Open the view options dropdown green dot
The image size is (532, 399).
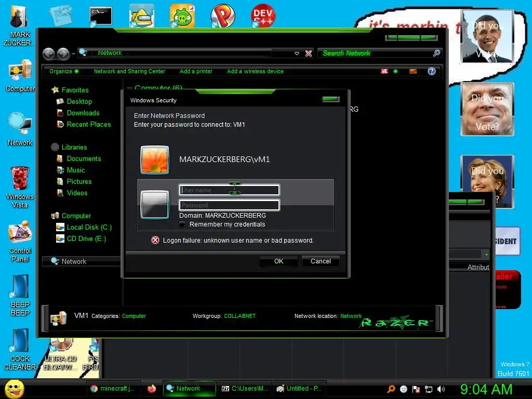[395, 71]
